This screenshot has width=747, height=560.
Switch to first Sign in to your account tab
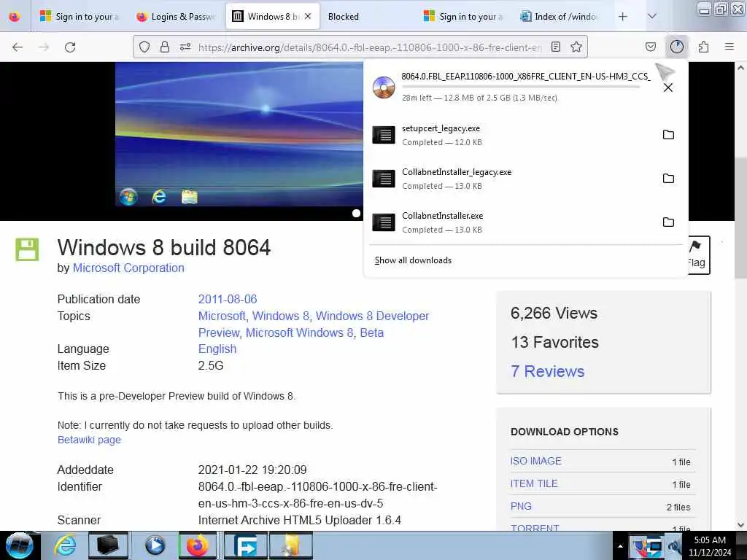tap(79, 17)
